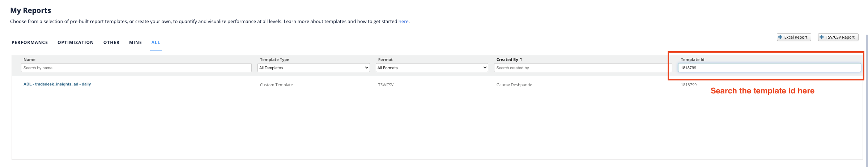The image size is (868, 167).
Task: Go to the MINE tab
Action: tap(135, 43)
